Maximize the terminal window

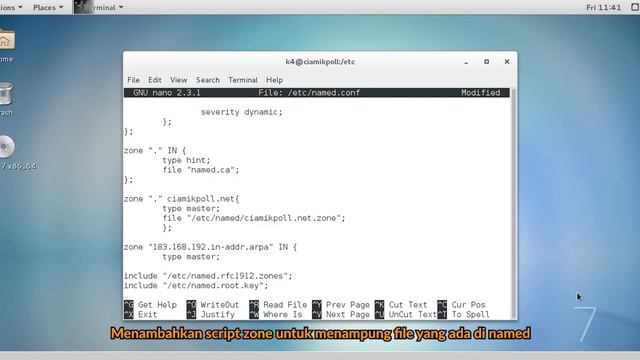click(487, 62)
